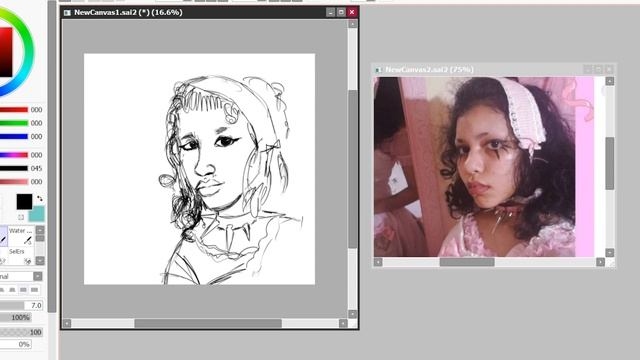Click NewCanvas2 vertical scrollbar thumb
Viewport: 640px width, 360px height.
point(609,163)
